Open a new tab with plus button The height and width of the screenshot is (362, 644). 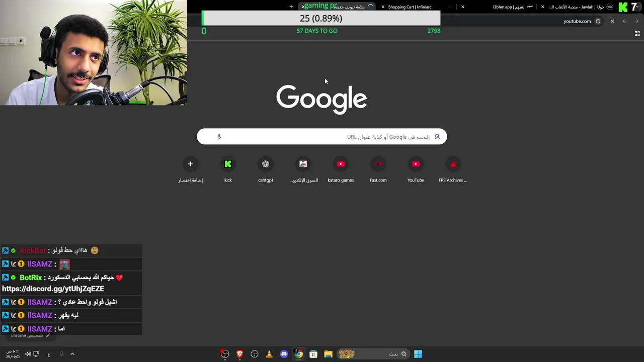291,7
